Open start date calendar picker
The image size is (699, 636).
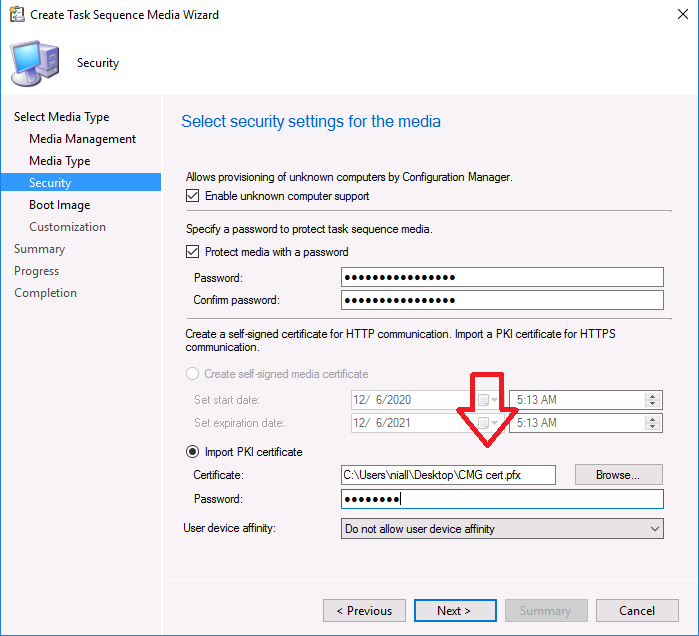pos(488,400)
